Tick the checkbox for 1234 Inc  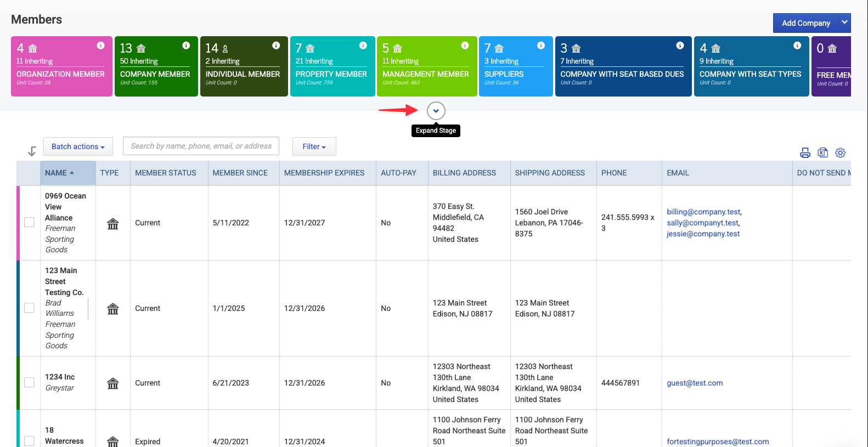(x=29, y=382)
